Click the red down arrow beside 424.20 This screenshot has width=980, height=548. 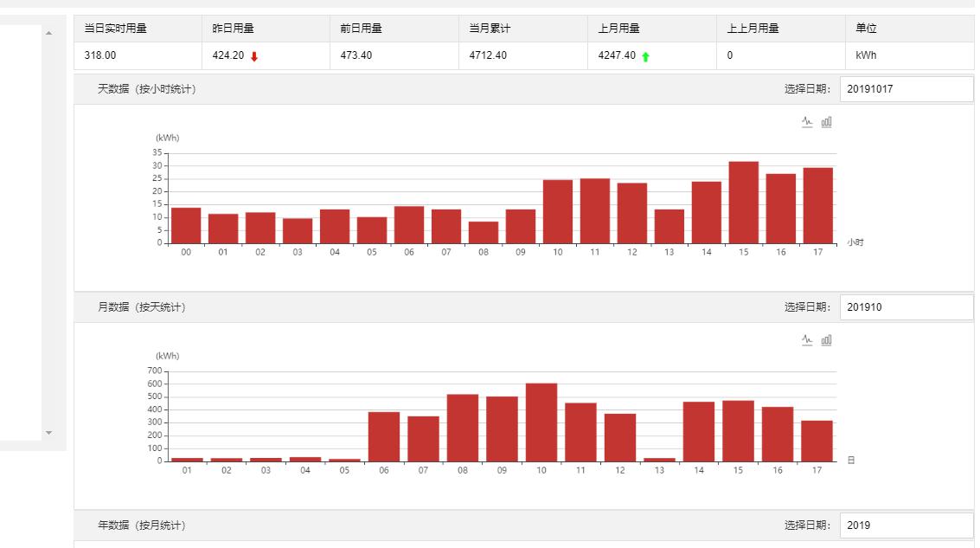tap(254, 56)
